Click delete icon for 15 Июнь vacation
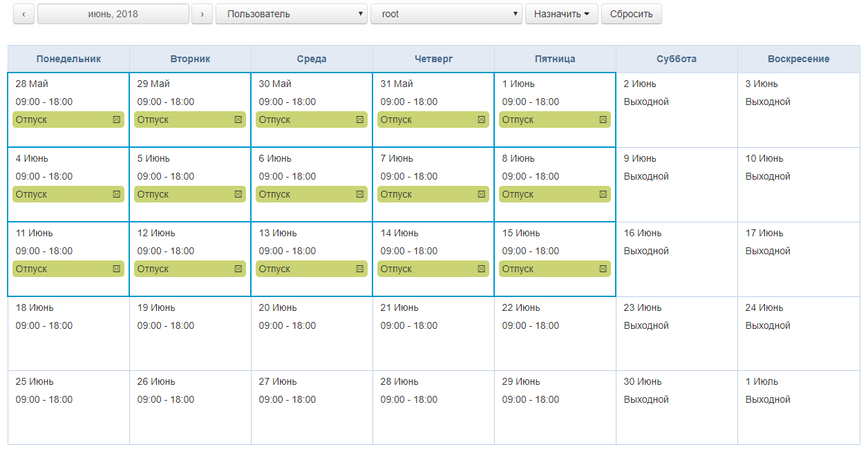868x467 pixels. tap(603, 269)
